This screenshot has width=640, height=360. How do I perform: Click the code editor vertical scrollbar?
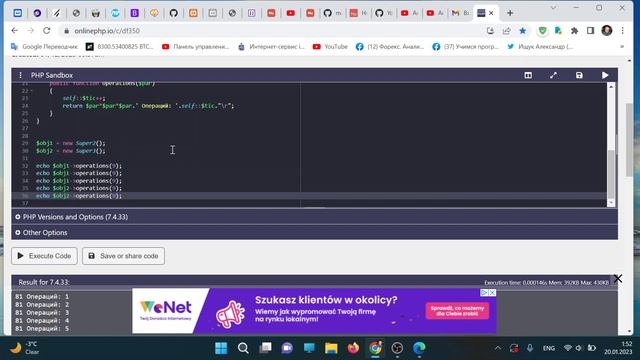611,173
